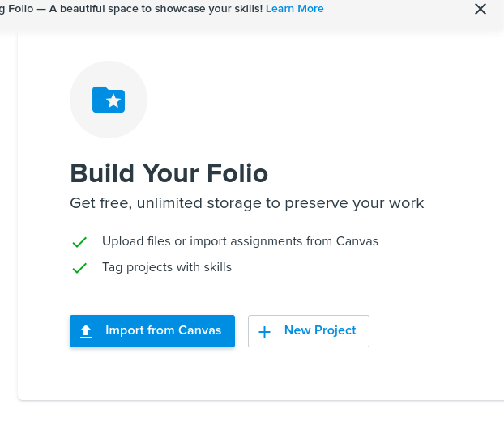Click the Upload files or import assignments text
Screen dimensions: 504x421
point(240,241)
